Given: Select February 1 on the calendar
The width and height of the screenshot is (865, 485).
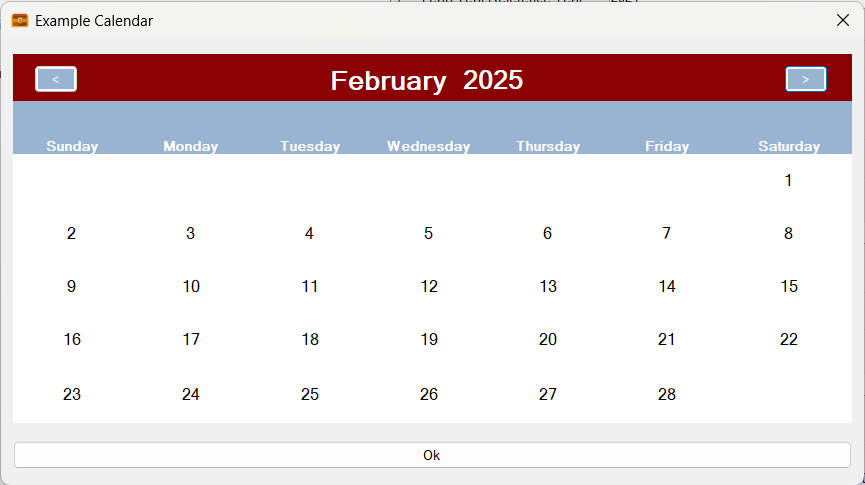Looking at the screenshot, I should point(788,181).
